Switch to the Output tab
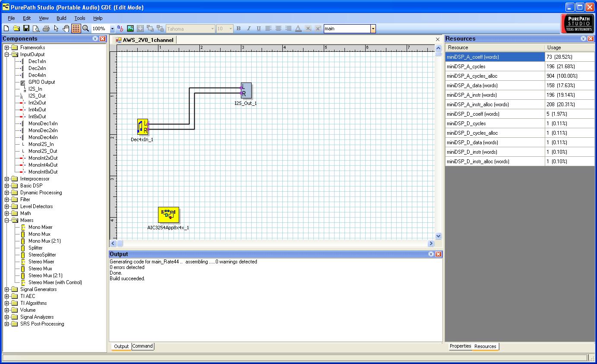 121,346
